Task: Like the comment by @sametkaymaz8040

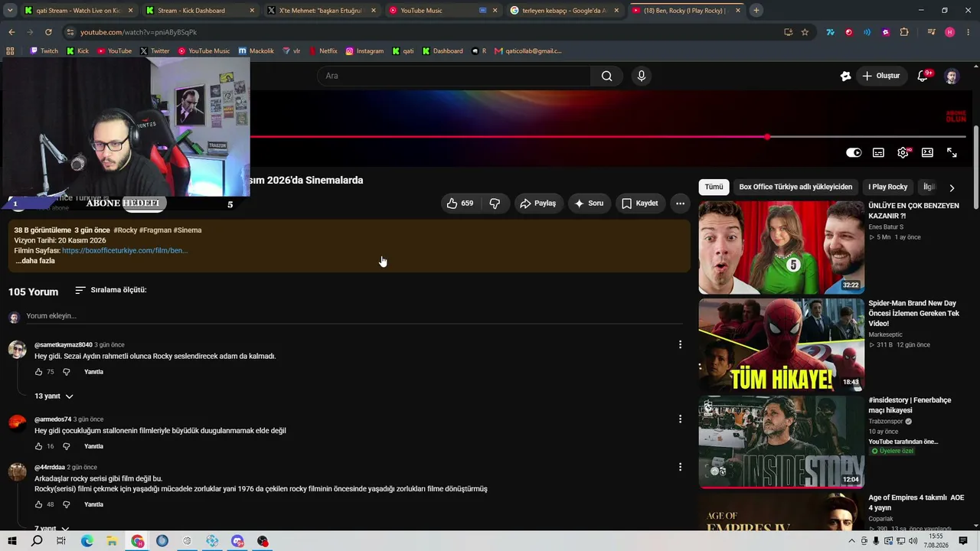Action: tap(39, 372)
